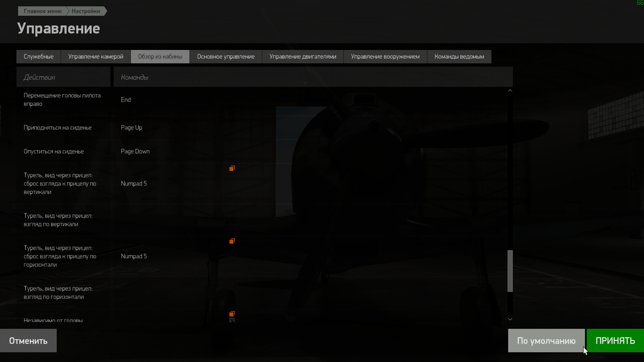
Task: Open the Команды ведомым tab
Action: tap(459, 57)
